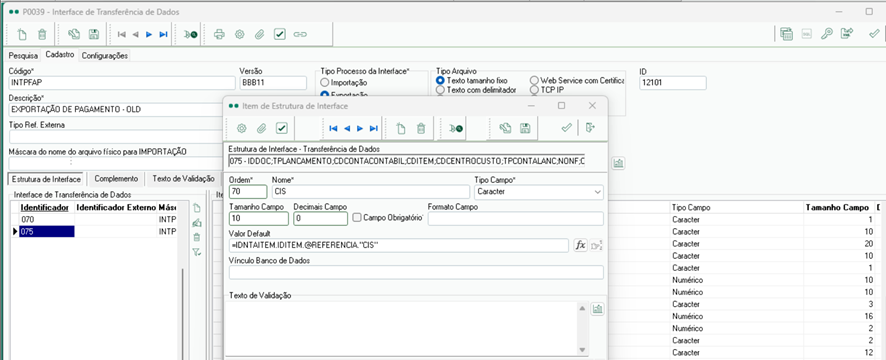Open Estrutura de Interface tab
886x360 pixels.
[46, 179]
